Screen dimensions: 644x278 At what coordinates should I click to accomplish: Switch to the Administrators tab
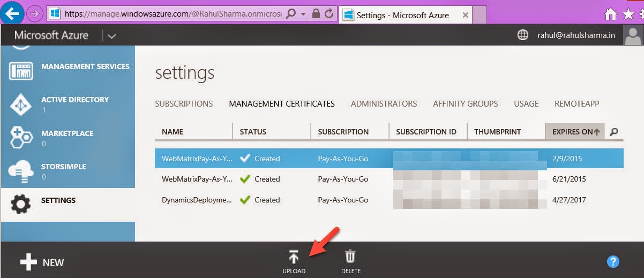[x=384, y=104]
